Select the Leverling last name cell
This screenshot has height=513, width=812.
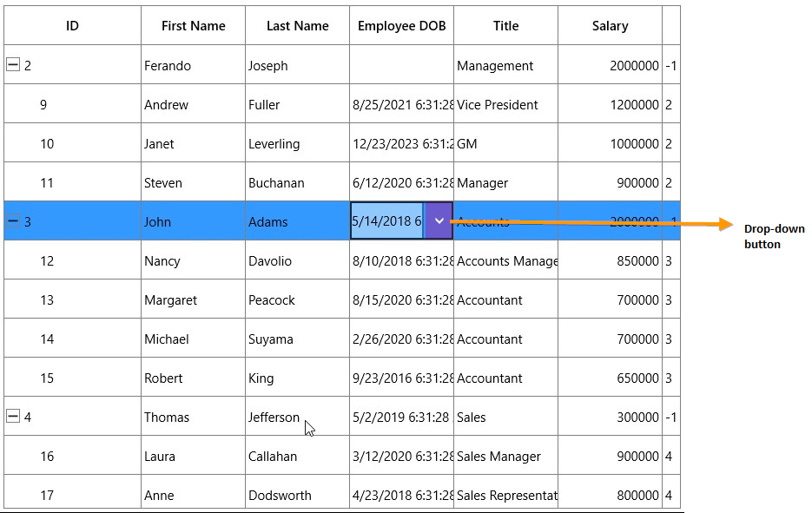point(297,143)
